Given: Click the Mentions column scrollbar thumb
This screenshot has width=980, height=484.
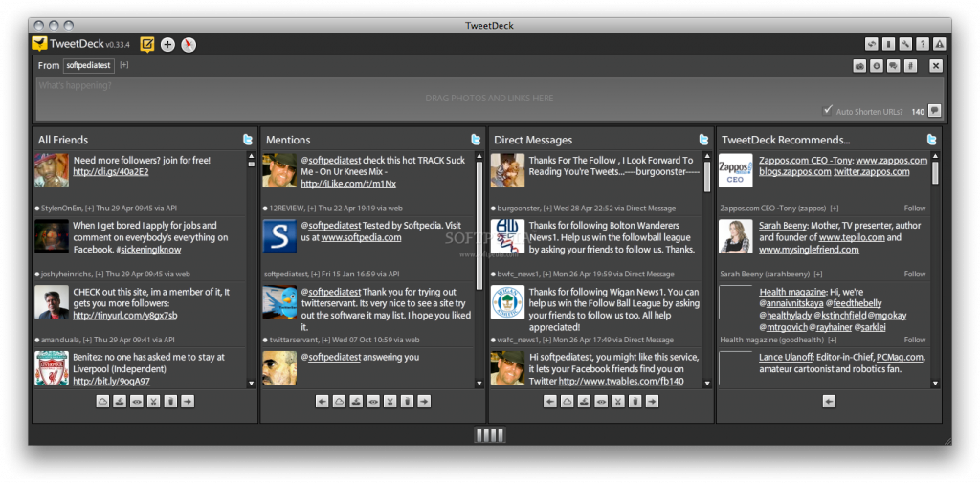Looking at the screenshot, I should 479,225.
